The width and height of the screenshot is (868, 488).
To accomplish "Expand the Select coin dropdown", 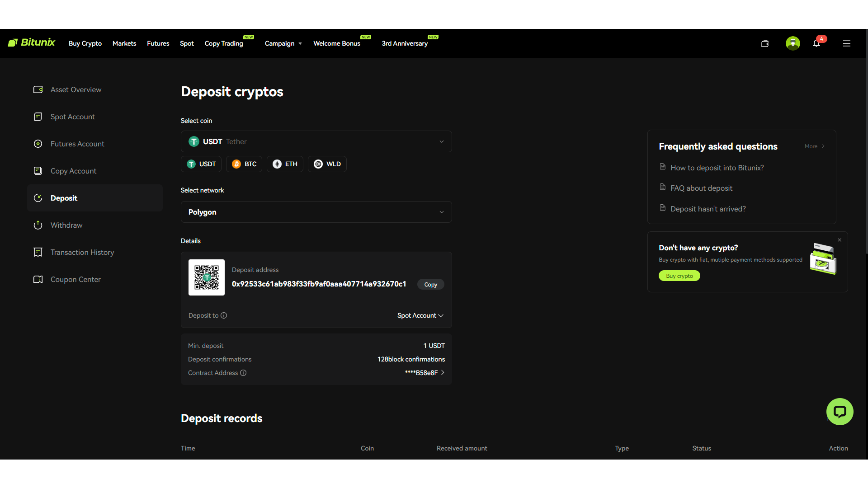I will 316,141.
